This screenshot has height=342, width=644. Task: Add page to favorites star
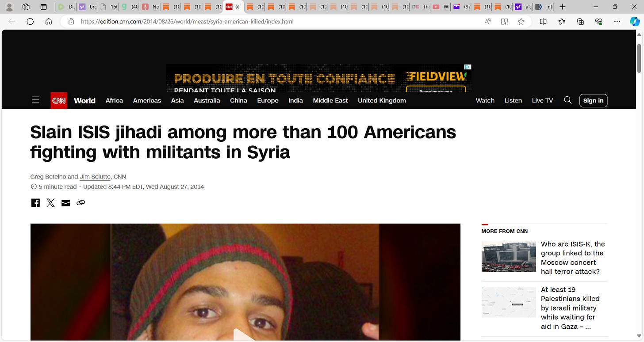521,21
